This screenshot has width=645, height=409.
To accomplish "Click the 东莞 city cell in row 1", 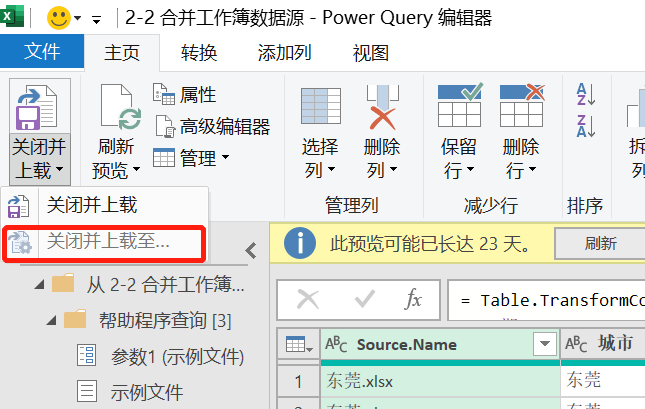I will (603, 380).
